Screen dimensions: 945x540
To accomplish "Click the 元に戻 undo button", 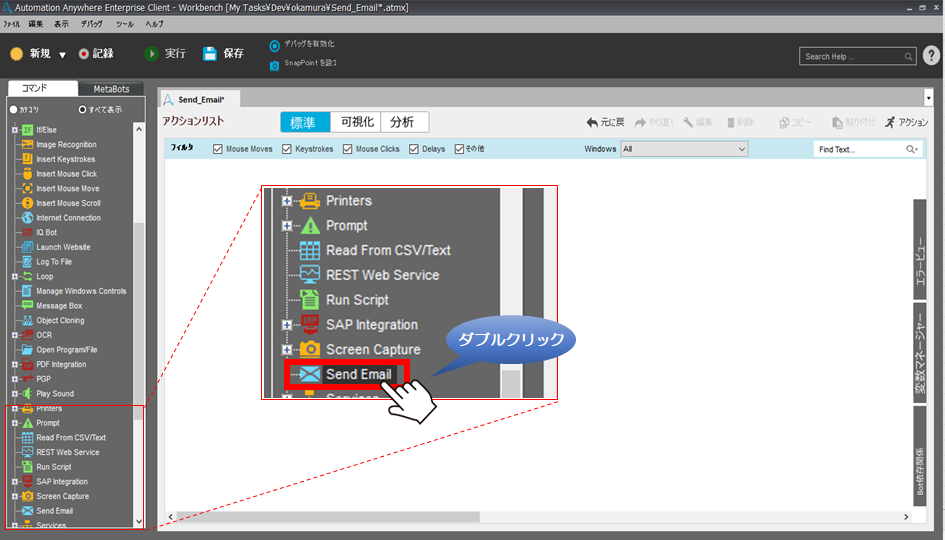I will (x=605, y=122).
